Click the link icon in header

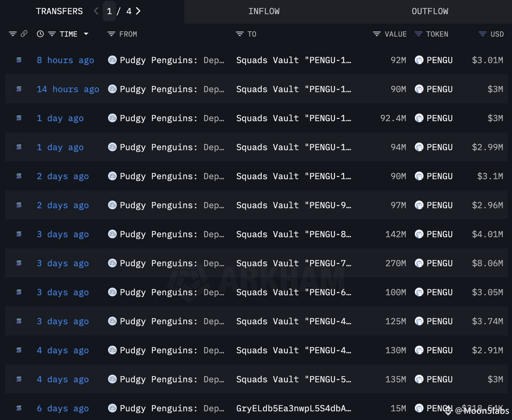(x=24, y=34)
